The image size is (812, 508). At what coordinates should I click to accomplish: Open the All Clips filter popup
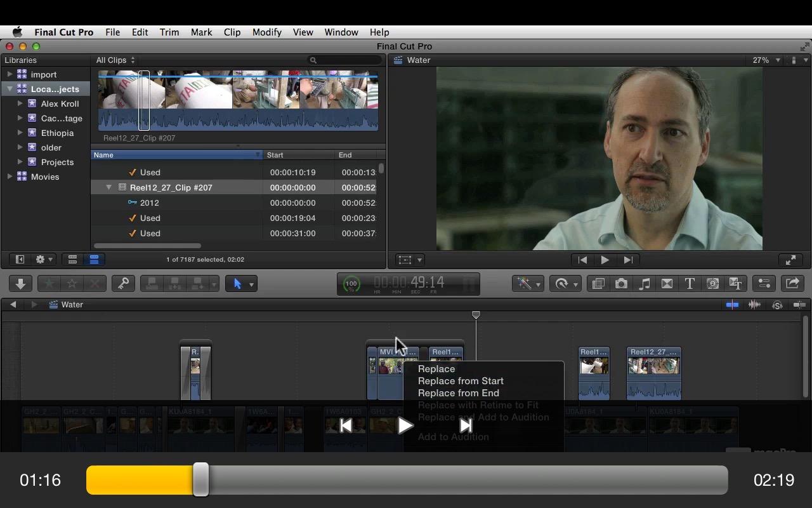115,60
